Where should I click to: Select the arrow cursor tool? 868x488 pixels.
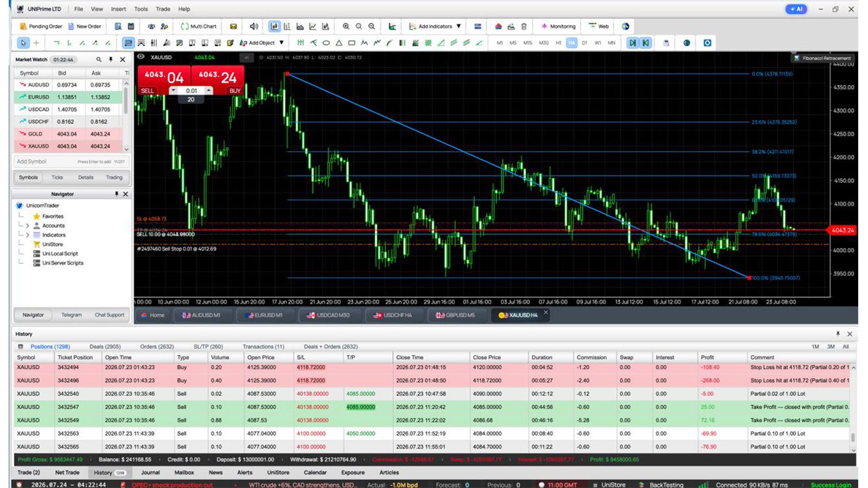click(x=23, y=43)
